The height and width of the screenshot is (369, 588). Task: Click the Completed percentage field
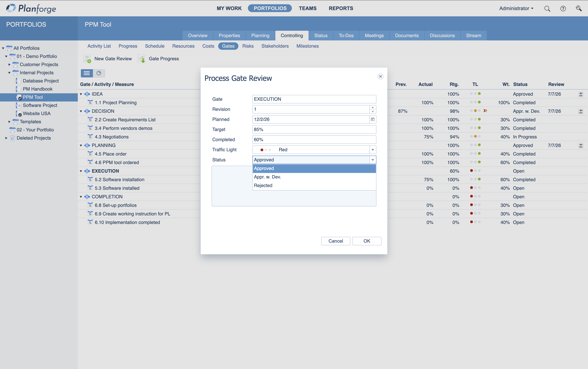pos(314,140)
